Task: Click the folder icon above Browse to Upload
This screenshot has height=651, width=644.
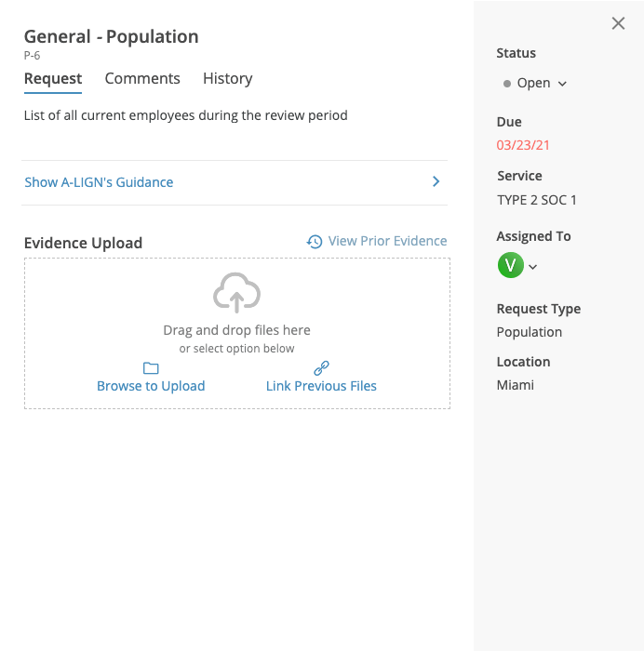Action: [151, 367]
